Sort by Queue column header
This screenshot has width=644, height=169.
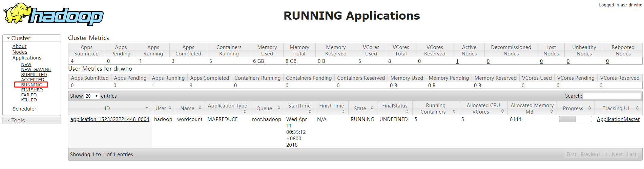[268, 108]
